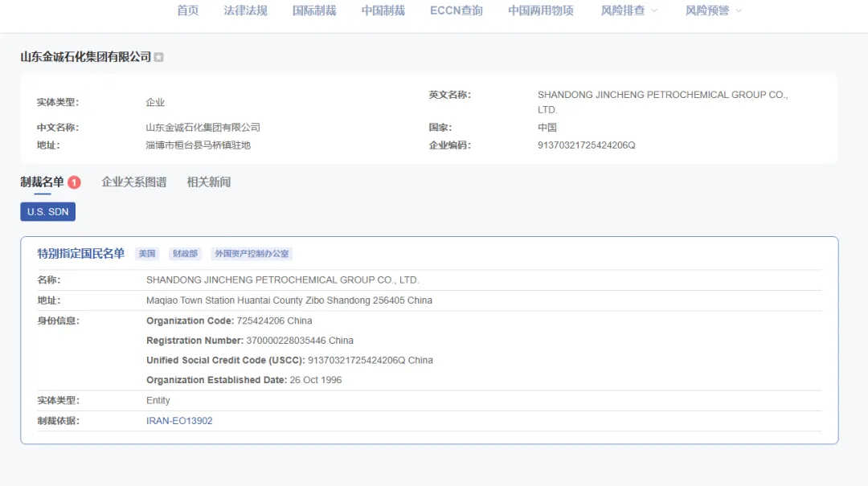Open 中国两用物项 page
868x486 pixels.
pyautogui.click(x=541, y=10)
